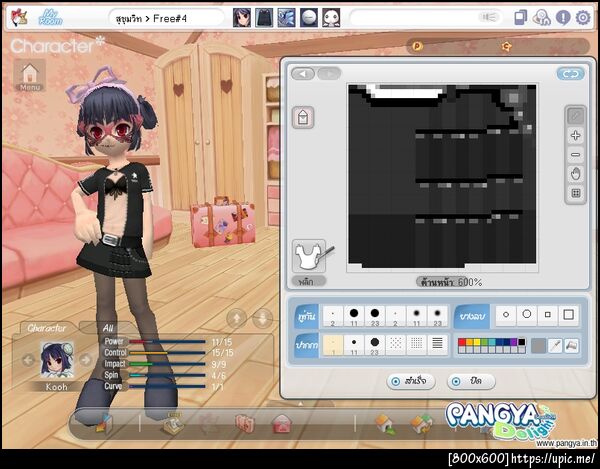Select the hand pan tool
The height and width of the screenshot is (469, 600).
click(576, 174)
